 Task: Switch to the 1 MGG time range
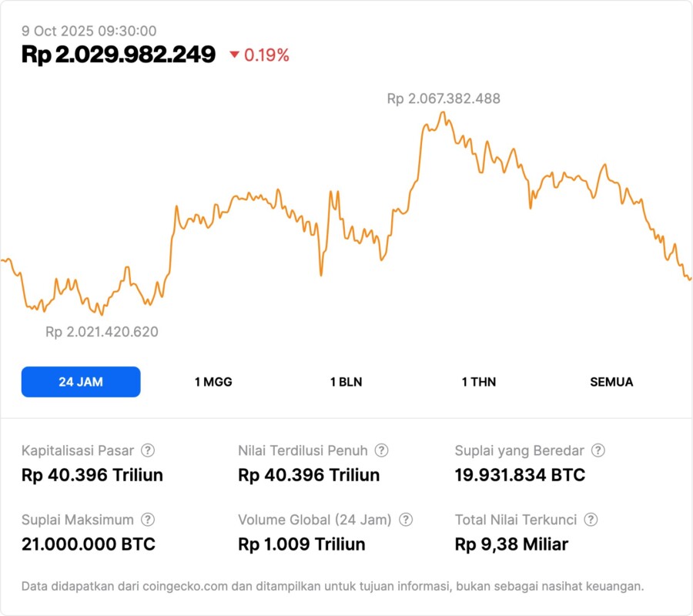click(213, 382)
